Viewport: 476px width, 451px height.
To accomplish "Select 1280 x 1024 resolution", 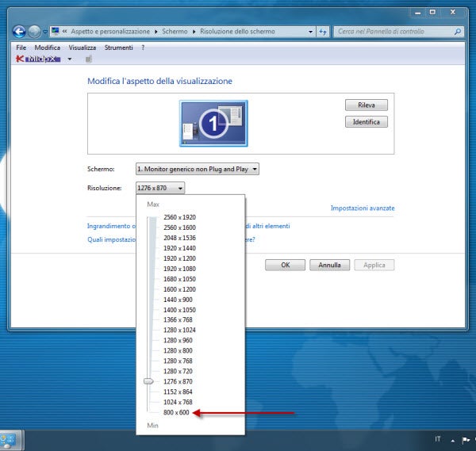I will click(179, 330).
